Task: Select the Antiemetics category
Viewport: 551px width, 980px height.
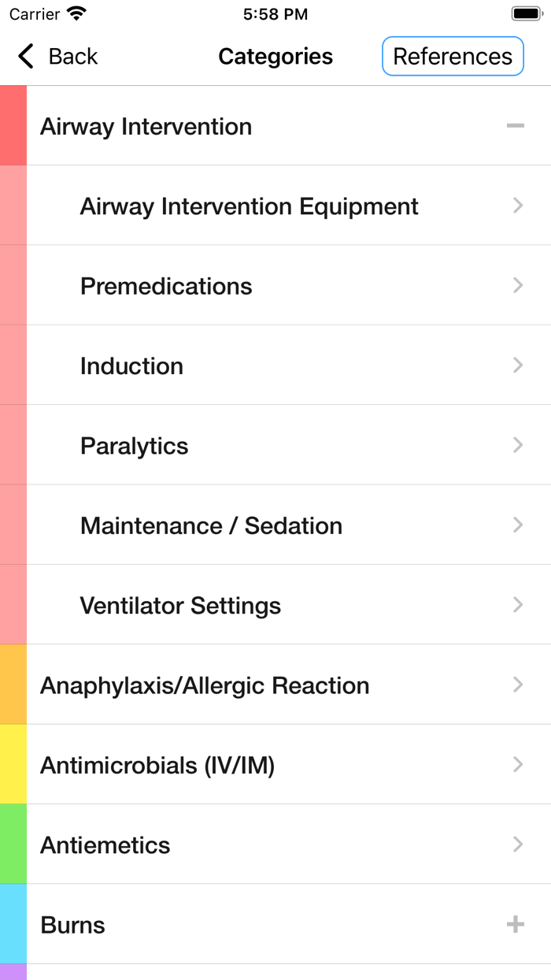Action: tap(105, 845)
